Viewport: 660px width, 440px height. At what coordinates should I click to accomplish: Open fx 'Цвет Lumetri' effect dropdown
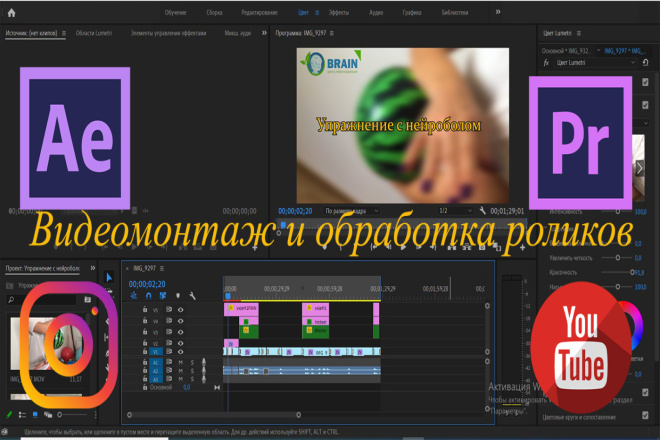click(x=595, y=63)
